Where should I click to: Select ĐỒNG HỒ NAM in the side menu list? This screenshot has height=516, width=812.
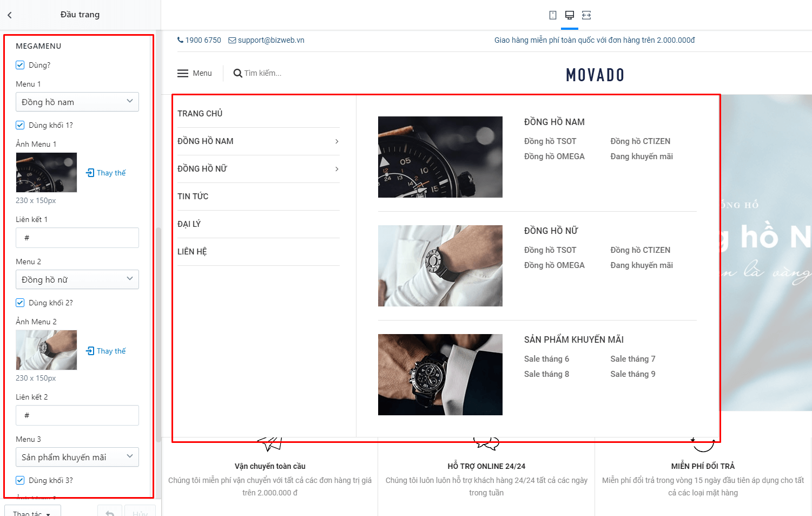(x=206, y=141)
